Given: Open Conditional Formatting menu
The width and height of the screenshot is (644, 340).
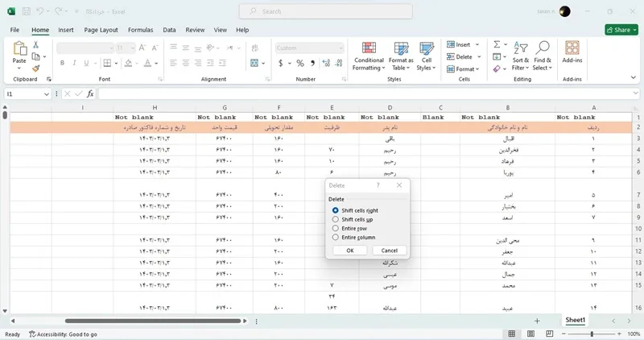Looking at the screenshot, I should coord(369,56).
